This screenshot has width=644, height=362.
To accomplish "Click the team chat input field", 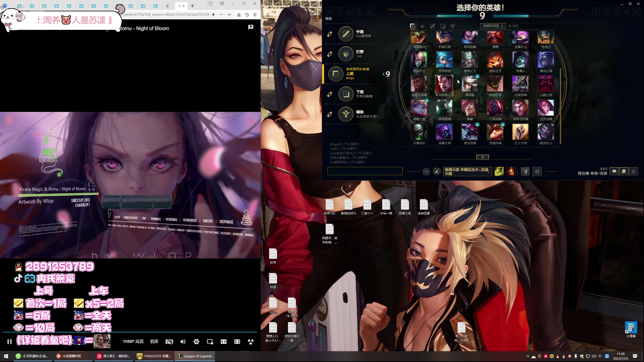I will (x=365, y=171).
